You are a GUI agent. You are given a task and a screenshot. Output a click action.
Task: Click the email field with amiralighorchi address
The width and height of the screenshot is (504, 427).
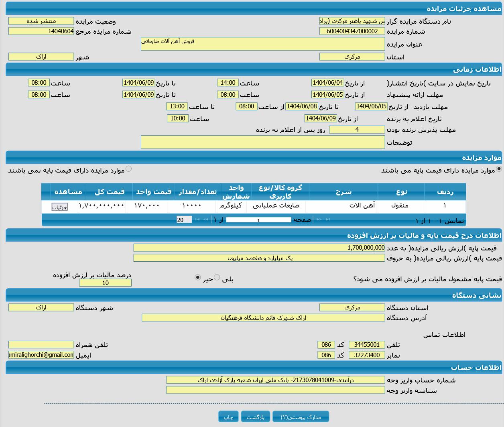(41, 355)
